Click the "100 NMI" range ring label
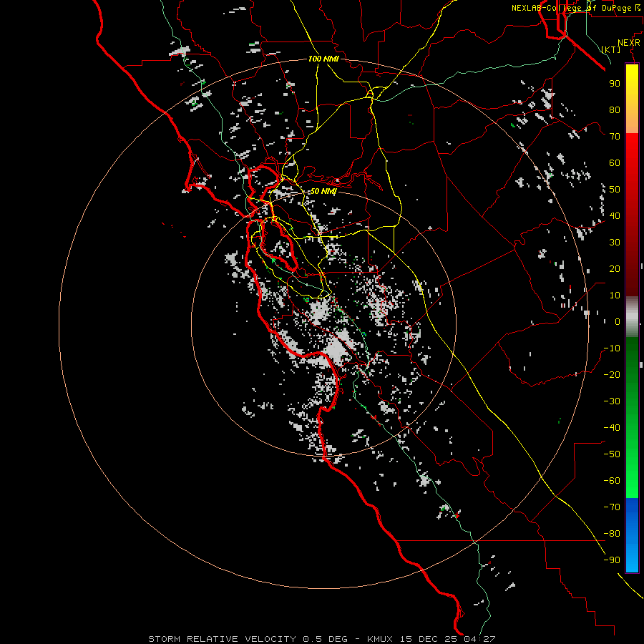The image size is (644, 644). (323, 59)
